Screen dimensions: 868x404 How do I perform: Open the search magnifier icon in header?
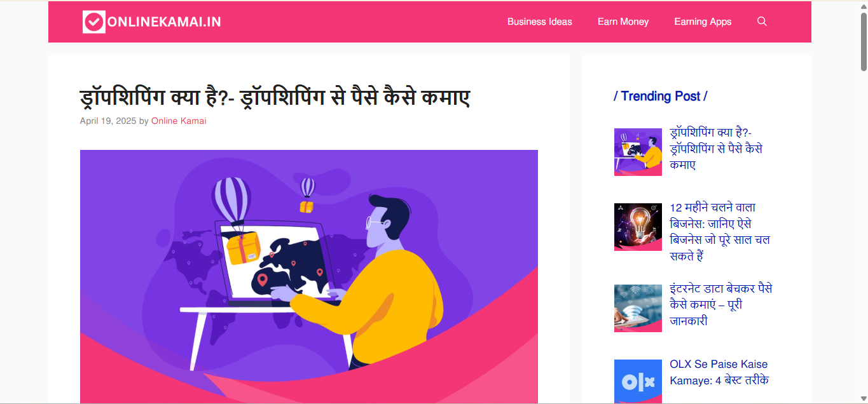coord(762,22)
